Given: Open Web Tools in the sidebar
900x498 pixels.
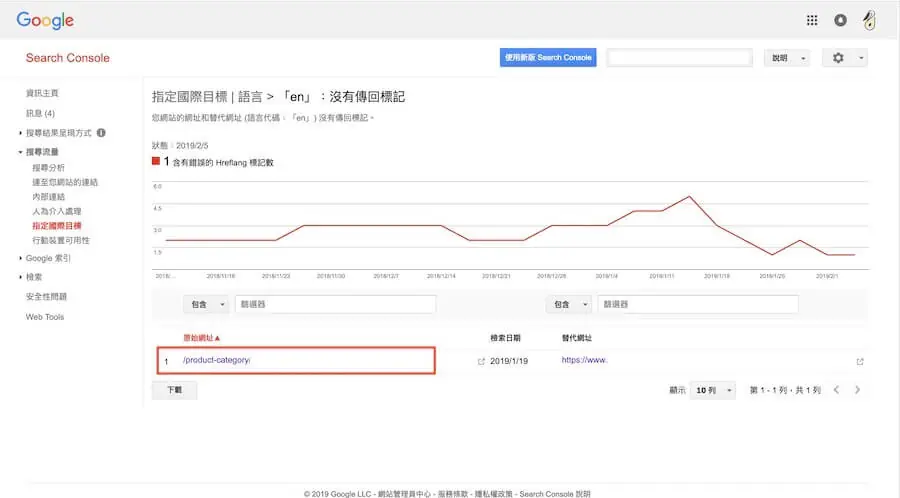Looking at the screenshot, I should pos(45,317).
